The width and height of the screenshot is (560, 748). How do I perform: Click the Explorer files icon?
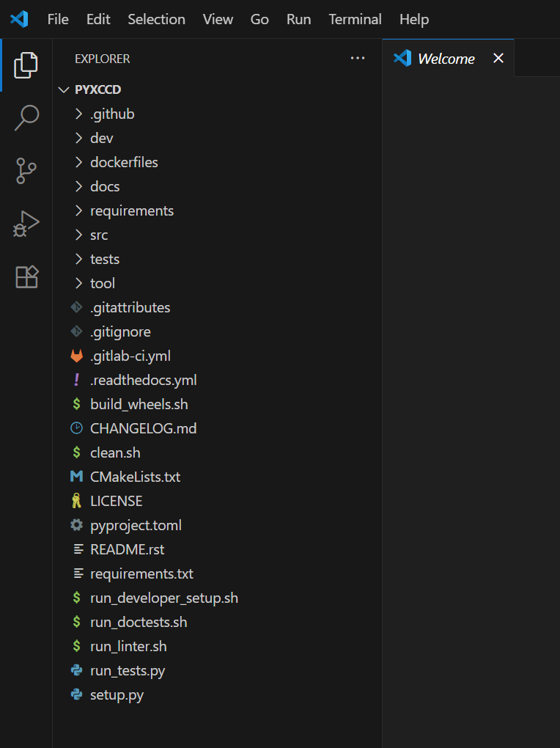pyautogui.click(x=26, y=65)
